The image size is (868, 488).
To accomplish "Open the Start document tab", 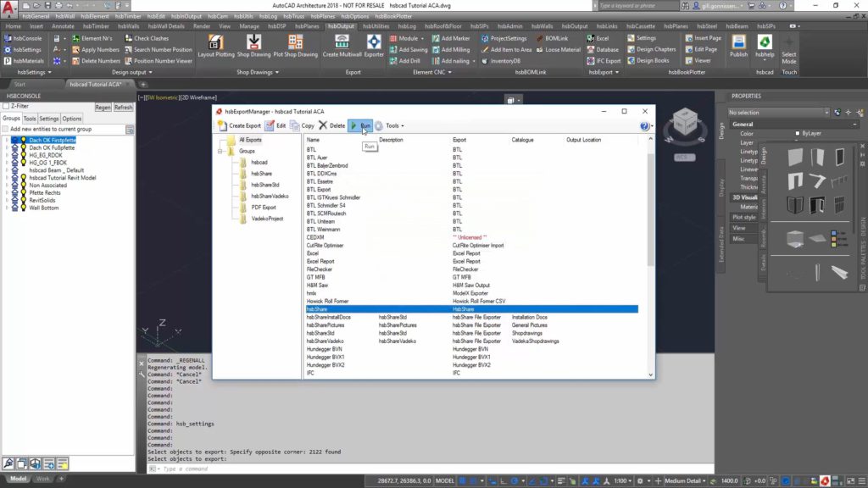I will tap(20, 84).
